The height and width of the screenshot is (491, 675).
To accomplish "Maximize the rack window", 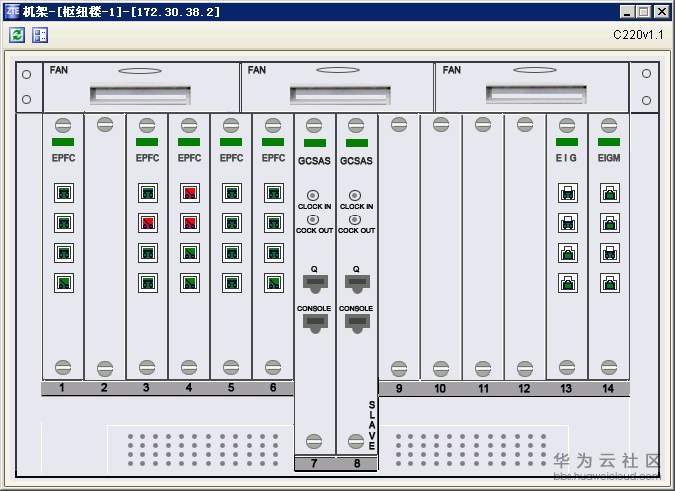I will click(x=644, y=12).
